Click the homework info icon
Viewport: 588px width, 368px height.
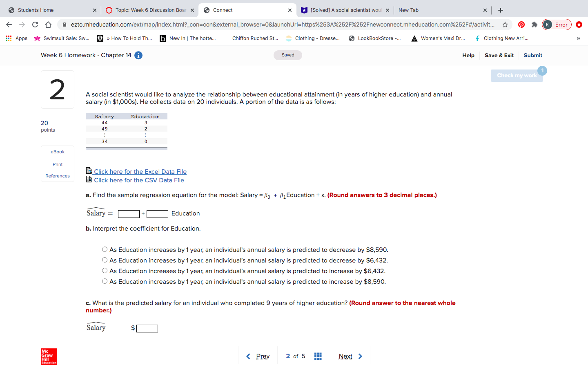coord(138,55)
